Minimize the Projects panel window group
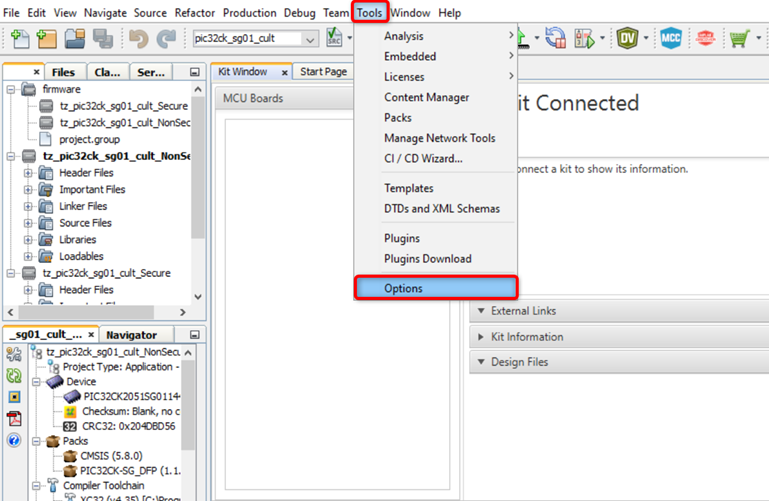Image resolution: width=769 pixels, height=501 pixels. coord(195,72)
